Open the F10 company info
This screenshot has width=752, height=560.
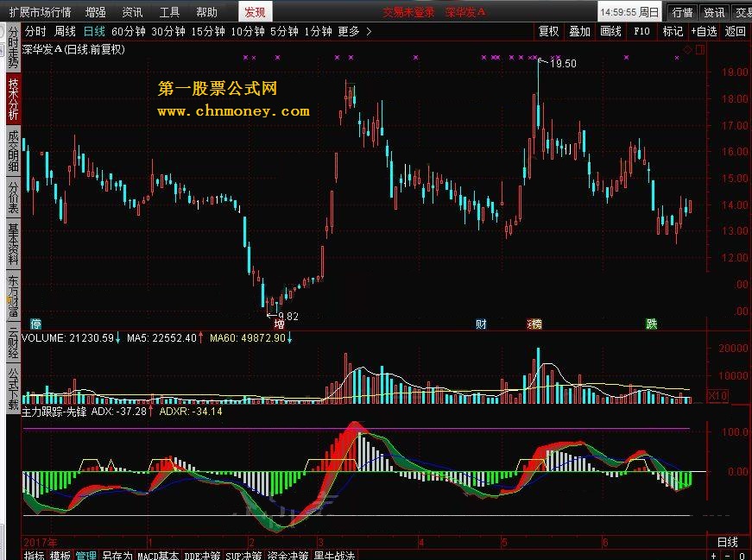(641, 32)
